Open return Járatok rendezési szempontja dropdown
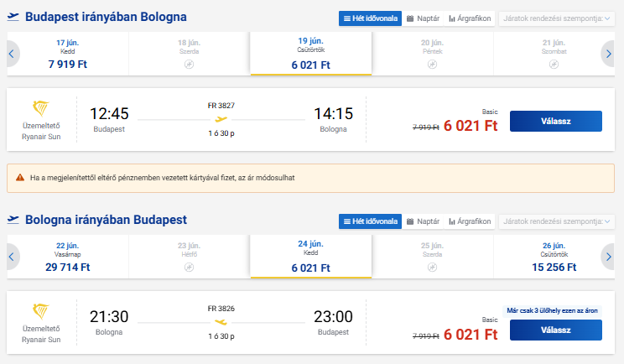This screenshot has height=364, width=624. pos(556,221)
